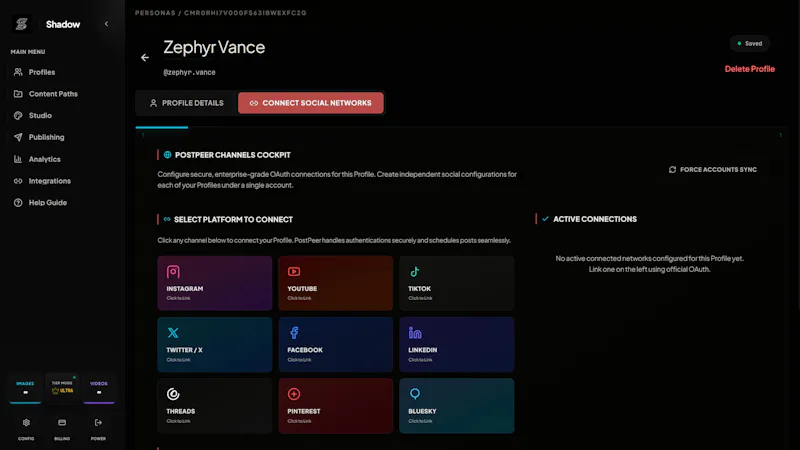Switch to the Profile Details tab
The height and width of the screenshot is (450, 800).
(186, 103)
